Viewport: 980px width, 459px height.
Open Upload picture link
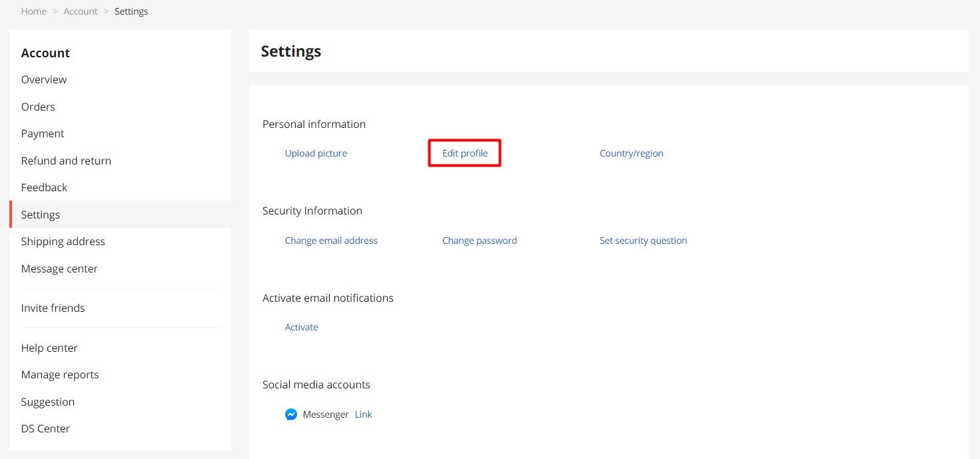point(316,153)
